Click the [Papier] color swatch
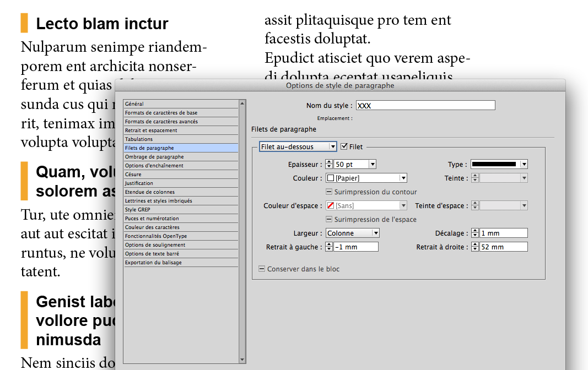This screenshot has height=370, width=588. 331,178
